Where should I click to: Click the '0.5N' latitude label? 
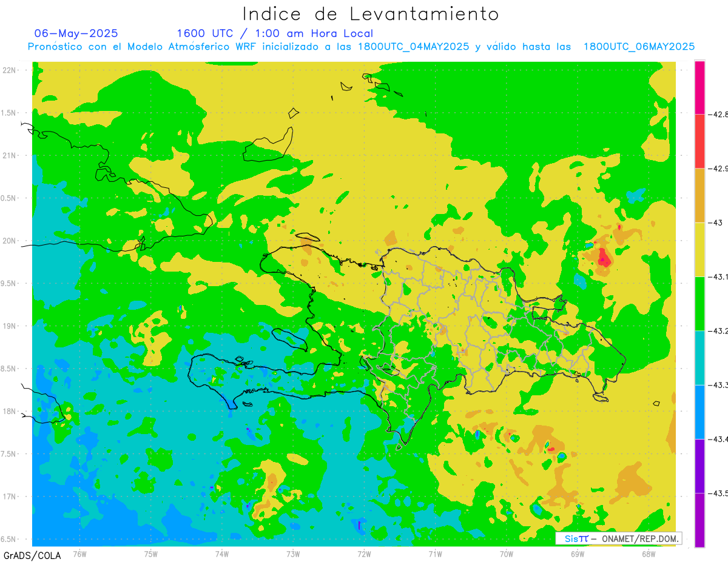[9, 198]
